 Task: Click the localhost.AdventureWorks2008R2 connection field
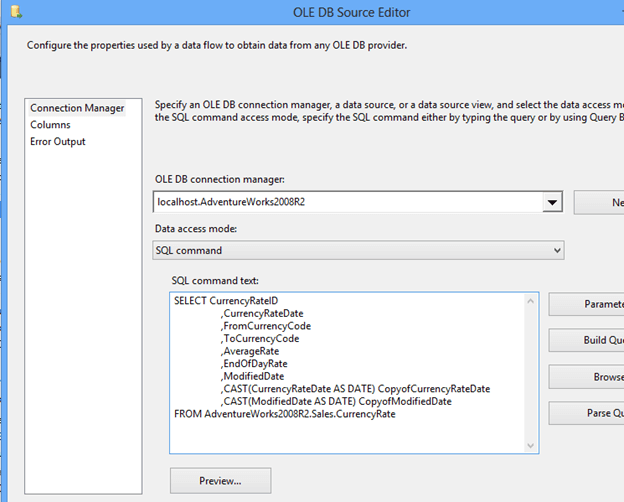tap(347, 202)
